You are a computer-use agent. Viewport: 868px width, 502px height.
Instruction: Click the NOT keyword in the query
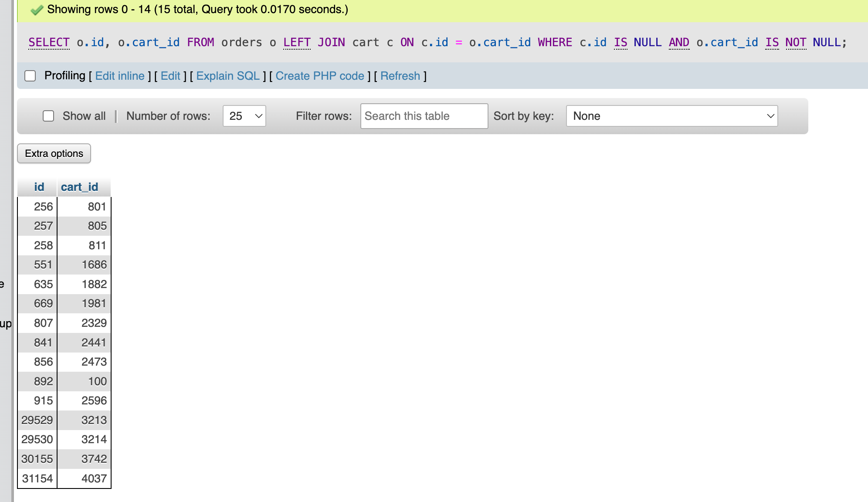tap(796, 42)
